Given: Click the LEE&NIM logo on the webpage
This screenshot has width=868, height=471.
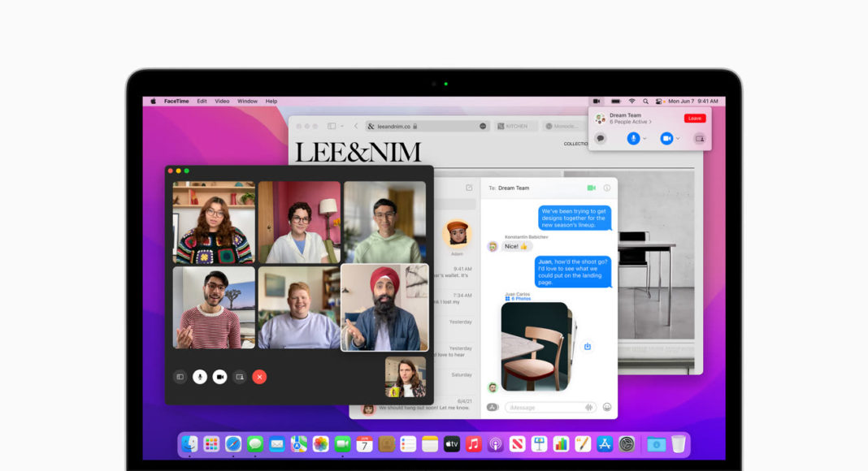Looking at the screenshot, I should 358,152.
